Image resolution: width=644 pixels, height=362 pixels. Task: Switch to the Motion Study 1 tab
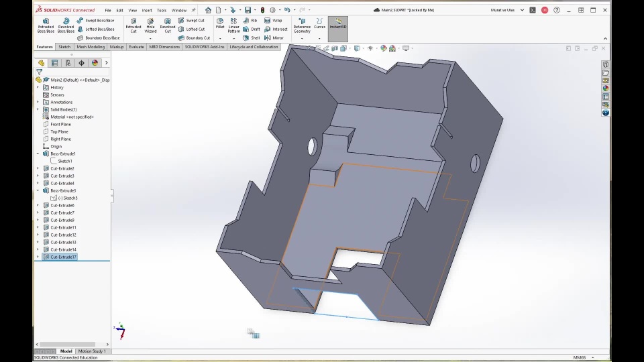[x=92, y=351]
